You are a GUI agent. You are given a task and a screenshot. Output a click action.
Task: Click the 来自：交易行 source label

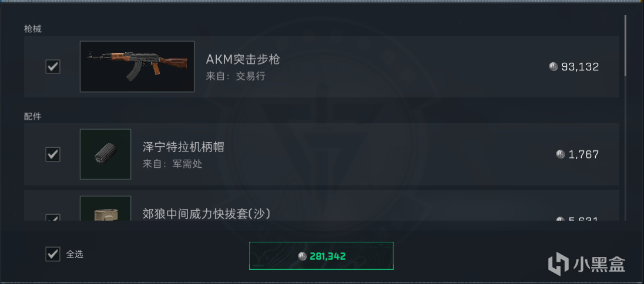point(236,76)
